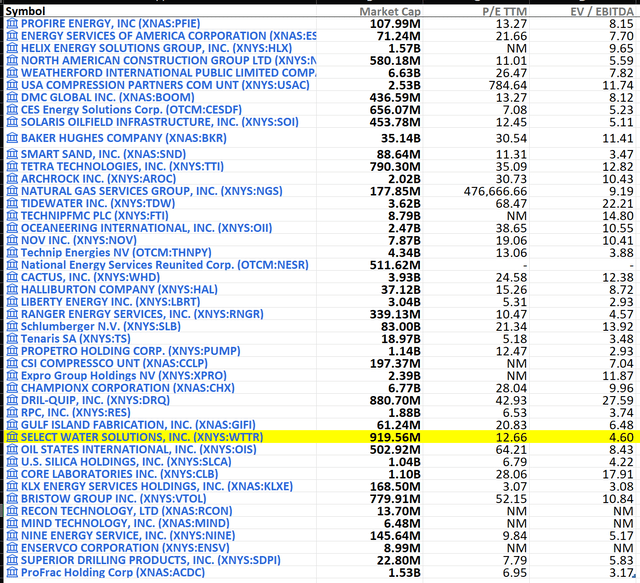Screen dimensions: 640x583
Task: Open the MIND TECHNOLOGY, INC. link
Action: [125, 523]
